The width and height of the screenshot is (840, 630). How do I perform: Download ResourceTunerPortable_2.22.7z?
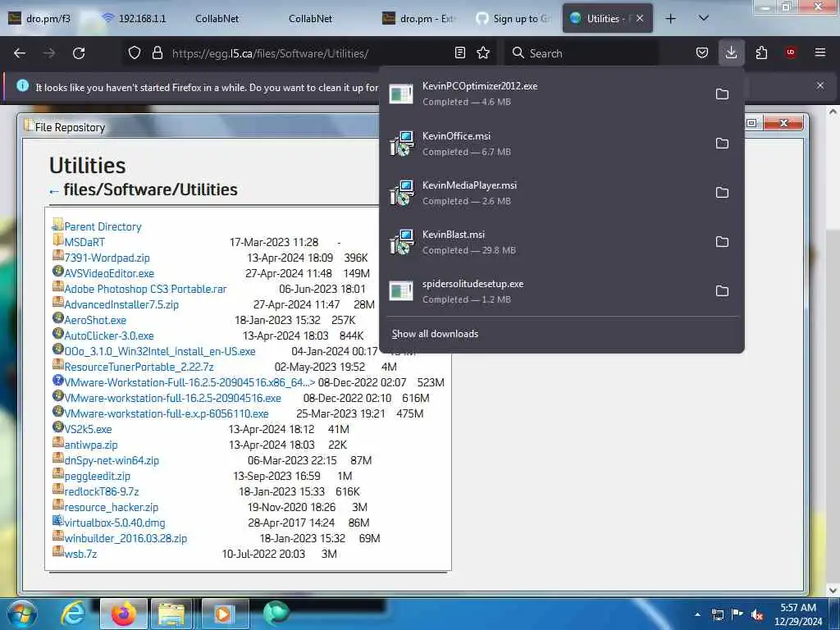(139, 367)
